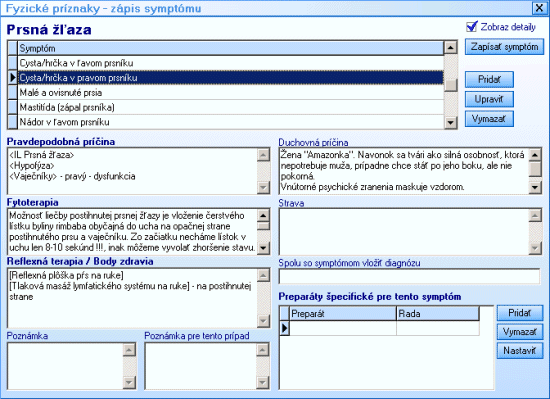
Task: Click Pridať button beside the Preparát table
Action: coord(520,313)
